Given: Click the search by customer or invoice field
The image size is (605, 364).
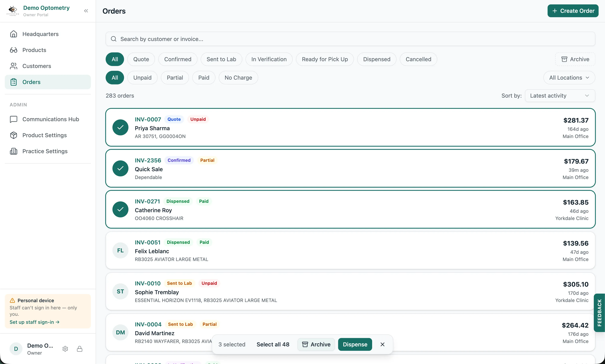Looking at the screenshot, I should tap(350, 39).
